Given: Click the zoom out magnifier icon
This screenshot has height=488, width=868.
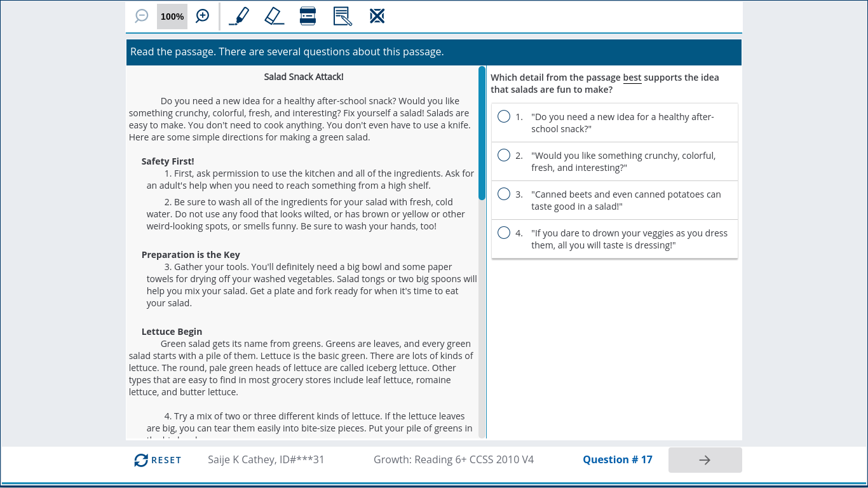Looking at the screenshot, I should pyautogui.click(x=142, y=16).
